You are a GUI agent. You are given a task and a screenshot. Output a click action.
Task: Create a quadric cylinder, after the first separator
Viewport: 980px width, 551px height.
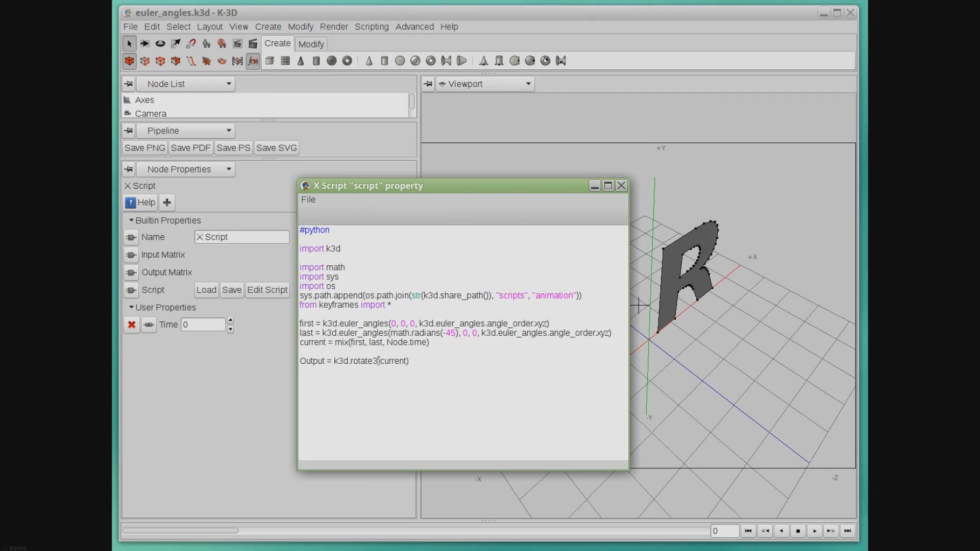coord(384,61)
